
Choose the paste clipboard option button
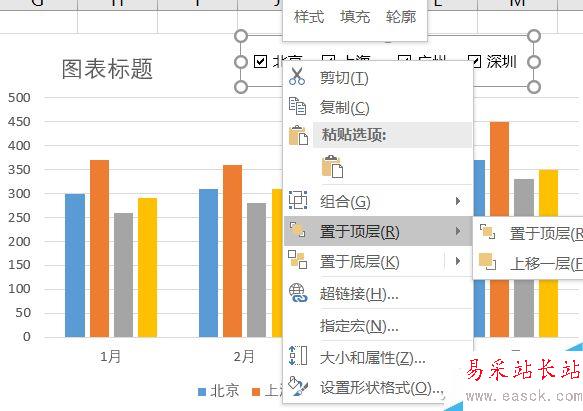[332, 166]
